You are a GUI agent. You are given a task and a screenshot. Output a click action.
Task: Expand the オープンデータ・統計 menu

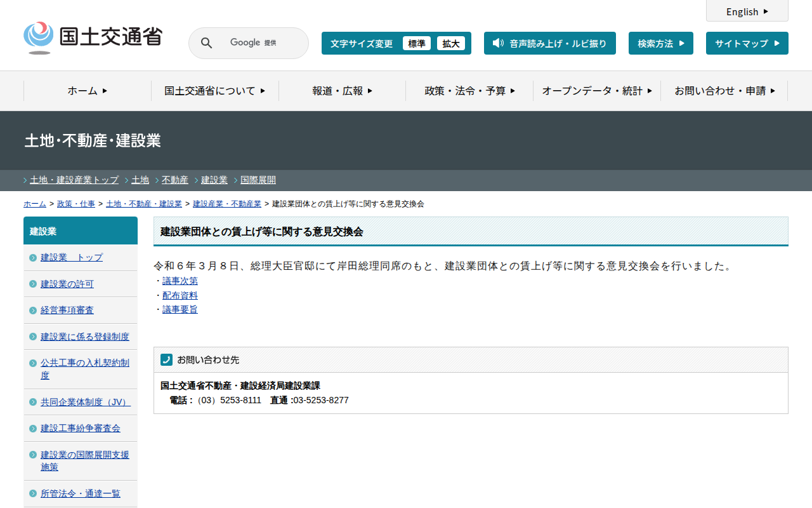(x=596, y=91)
